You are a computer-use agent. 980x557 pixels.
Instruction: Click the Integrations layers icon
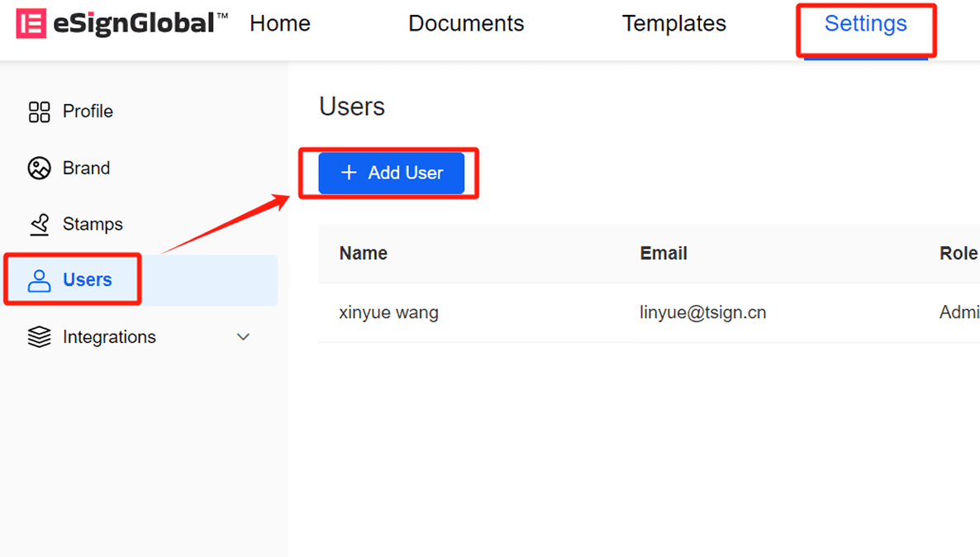[x=39, y=337]
